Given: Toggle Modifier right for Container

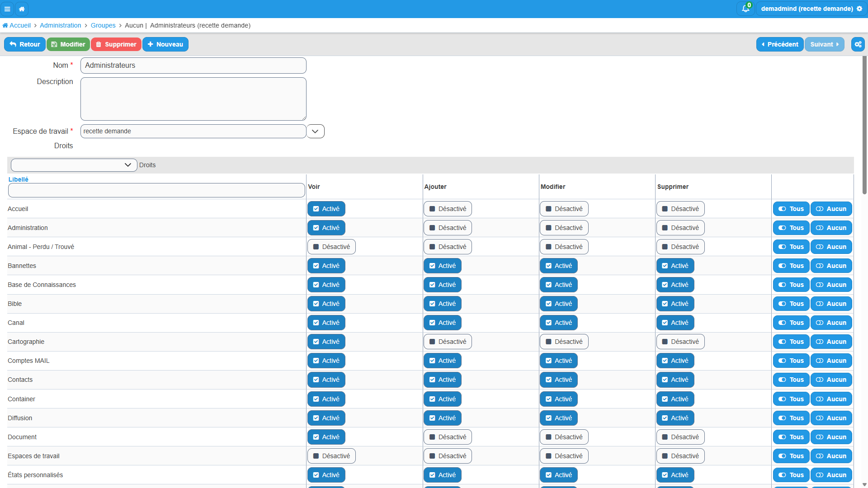Looking at the screenshot, I should (x=559, y=399).
